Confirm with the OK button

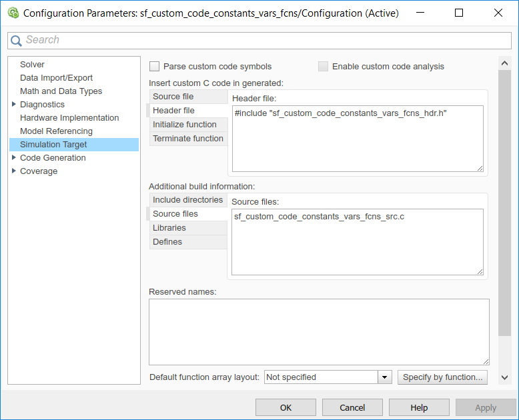[286, 407]
